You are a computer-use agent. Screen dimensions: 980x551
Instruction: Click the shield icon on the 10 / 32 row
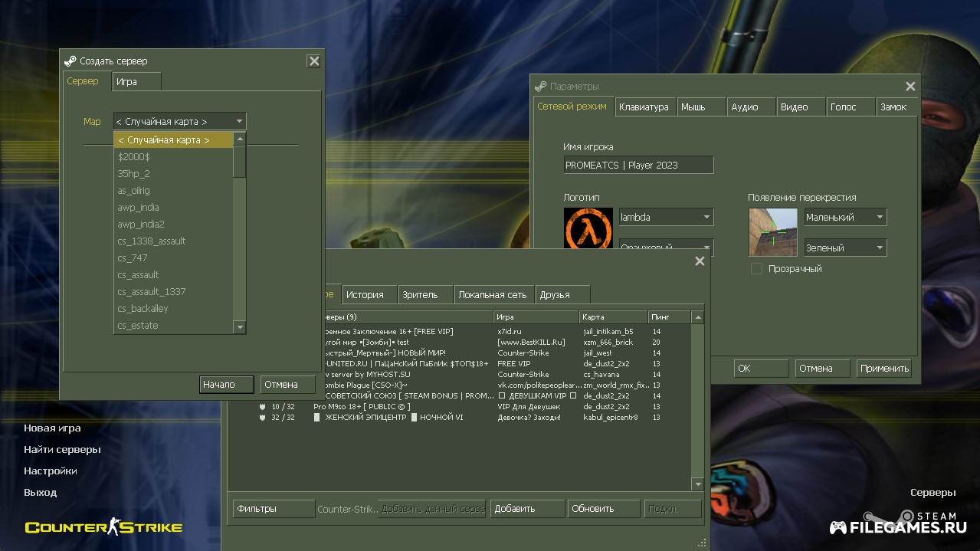point(262,407)
